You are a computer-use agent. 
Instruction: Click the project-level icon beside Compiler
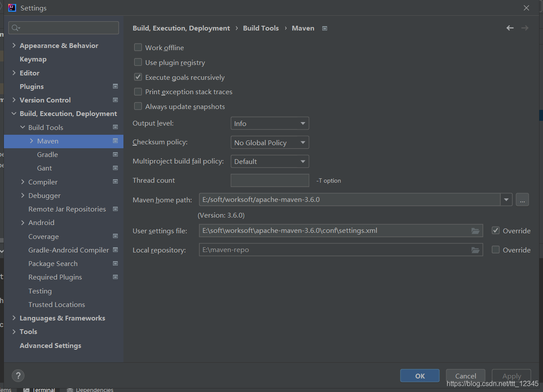point(115,181)
